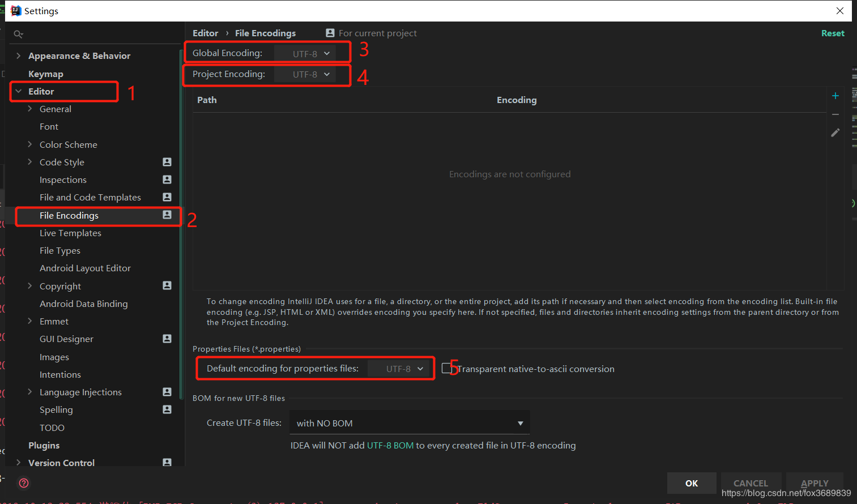Click project icon beside Inspections
857x504 pixels.
pyautogui.click(x=167, y=180)
